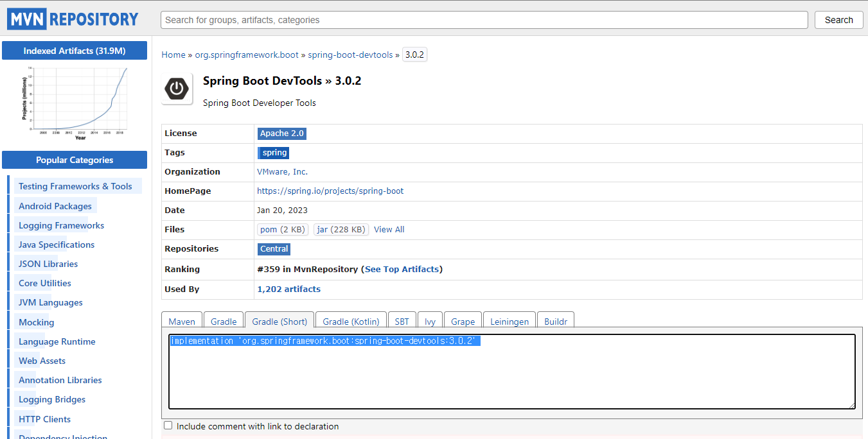Switch to the Leiningen tab
This screenshot has width=868, height=439.
(x=509, y=322)
